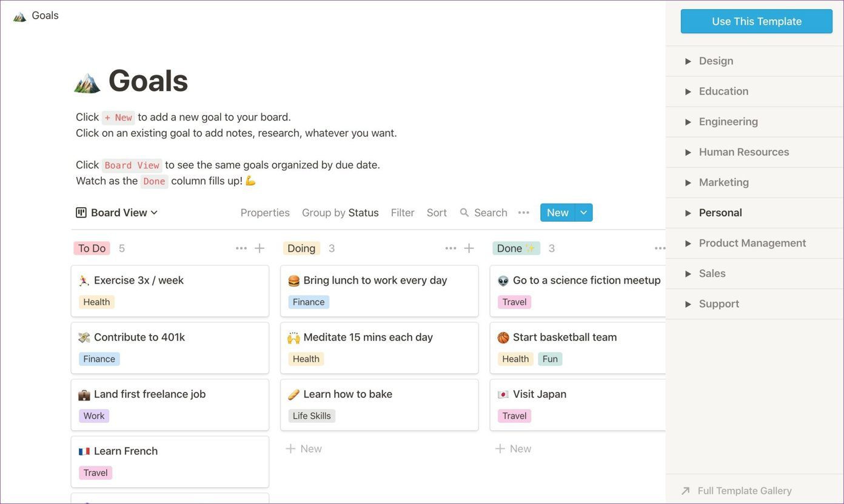Open the Properties menu
Screen dimensions: 844x504
point(265,213)
